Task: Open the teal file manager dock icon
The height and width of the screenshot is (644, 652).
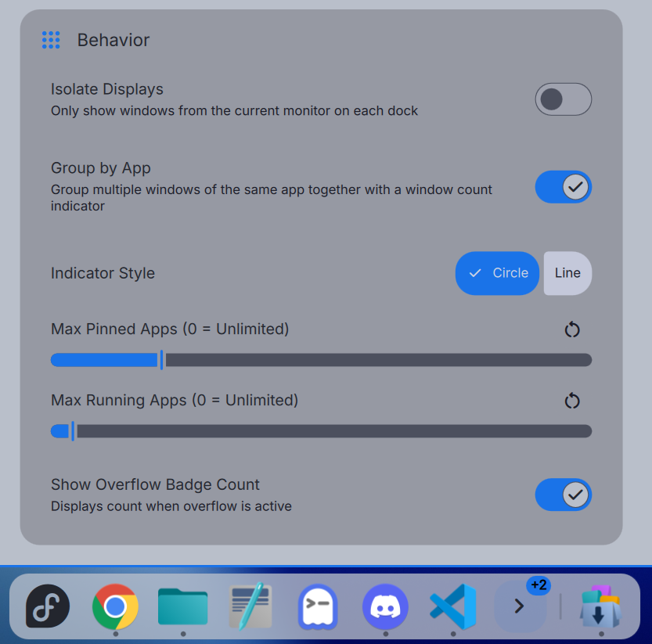Action: click(182, 606)
